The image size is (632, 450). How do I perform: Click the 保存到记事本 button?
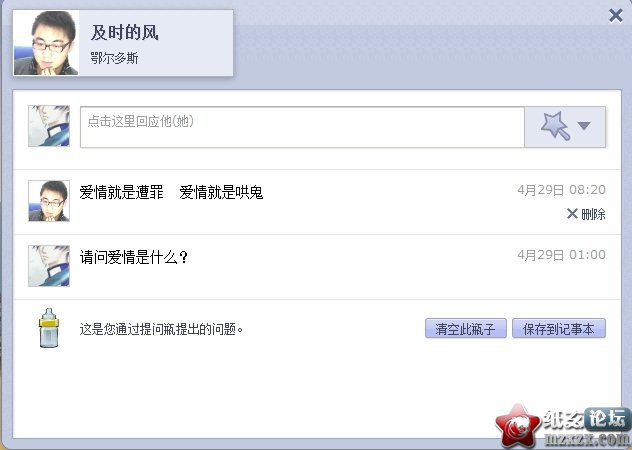559,328
